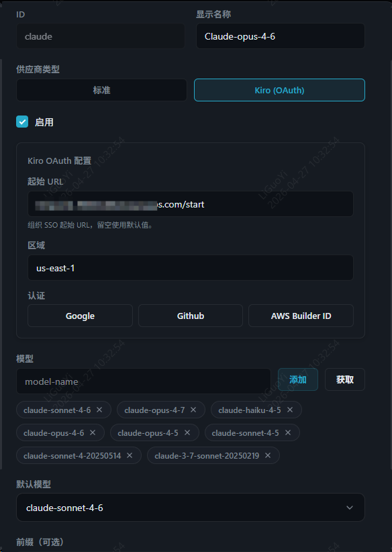Click the claude-sonnet-4-5 tag text
Screen dimensions: 392x552
coord(245,433)
